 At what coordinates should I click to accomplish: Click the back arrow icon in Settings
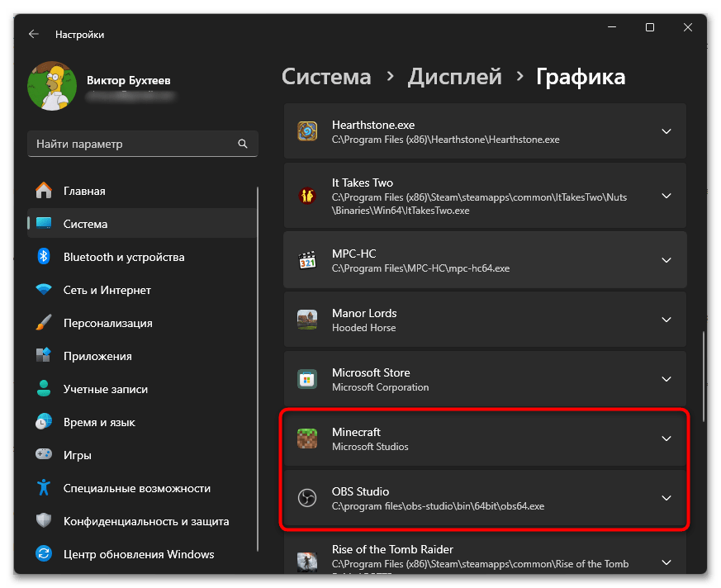tap(34, 34)
